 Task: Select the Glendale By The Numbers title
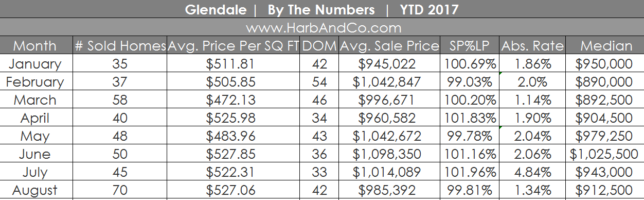pyautogui.click(x=322, y=9)
